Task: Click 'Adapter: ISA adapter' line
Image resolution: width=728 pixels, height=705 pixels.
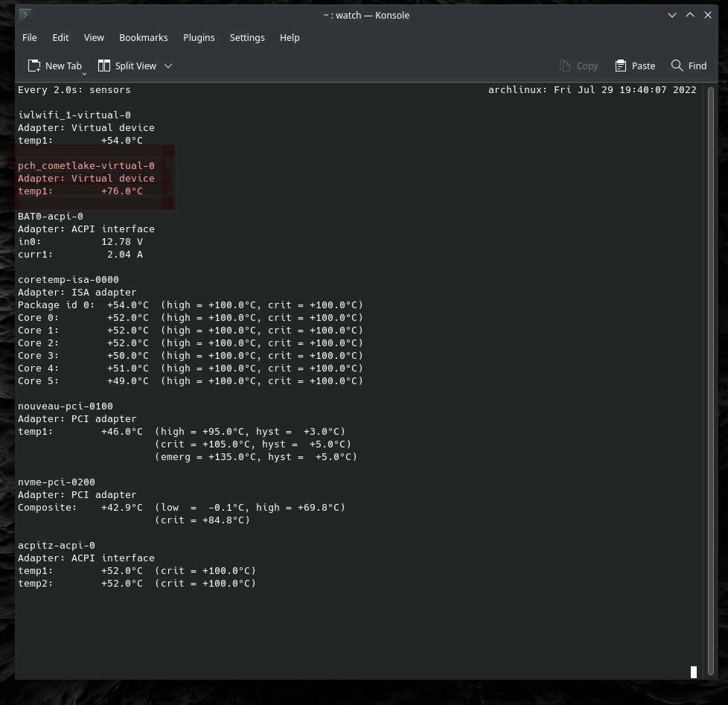Action: 77,292
